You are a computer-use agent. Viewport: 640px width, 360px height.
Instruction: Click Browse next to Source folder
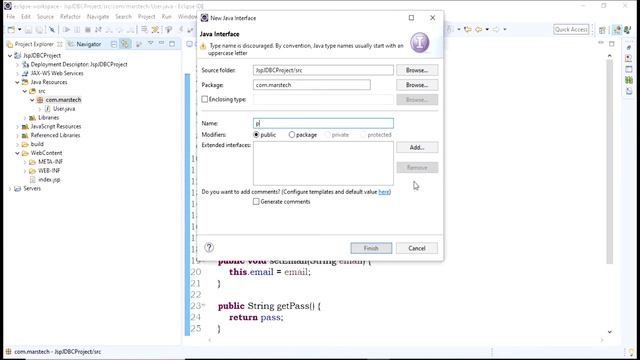point(417,70)
